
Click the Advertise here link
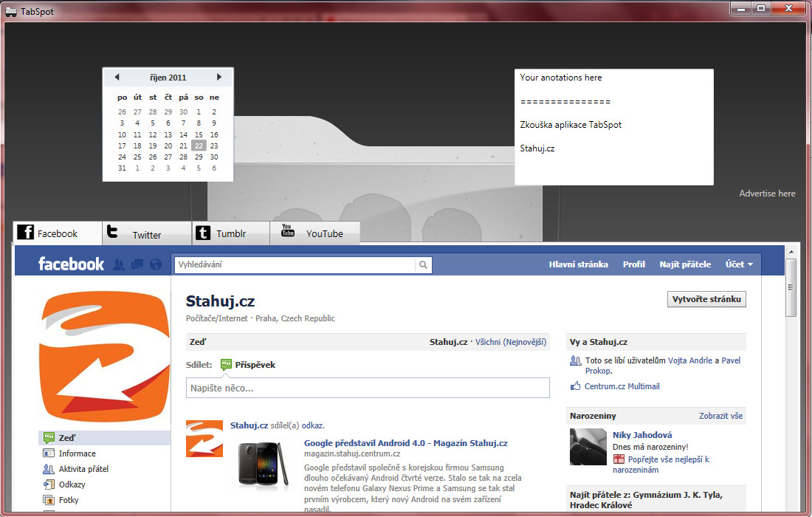point(767,194)
